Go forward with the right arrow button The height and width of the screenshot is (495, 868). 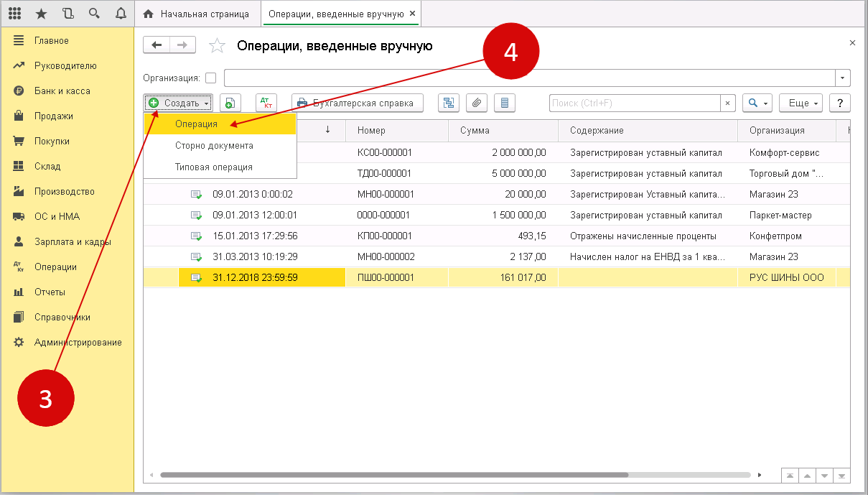pyautogui.click(x=182, y=45)
